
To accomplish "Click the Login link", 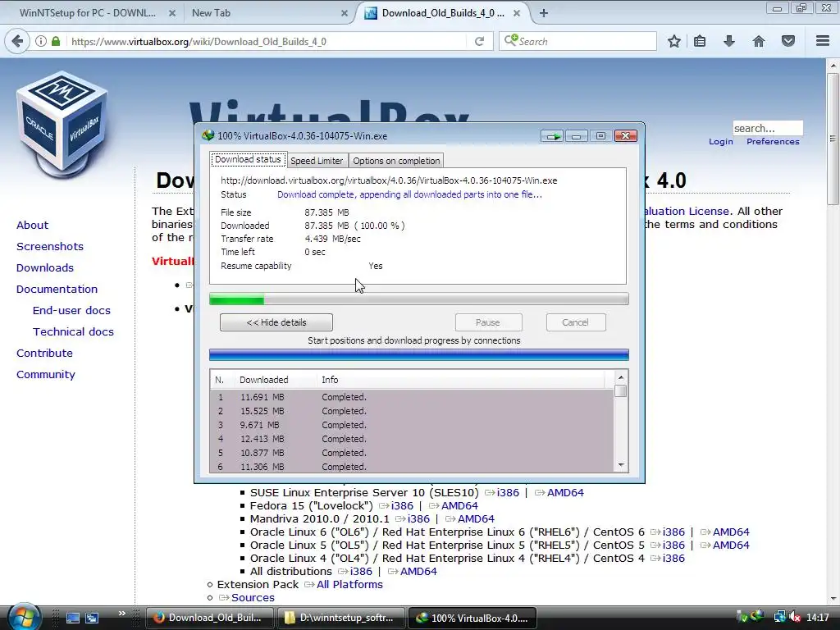I will tap(720, 141).
